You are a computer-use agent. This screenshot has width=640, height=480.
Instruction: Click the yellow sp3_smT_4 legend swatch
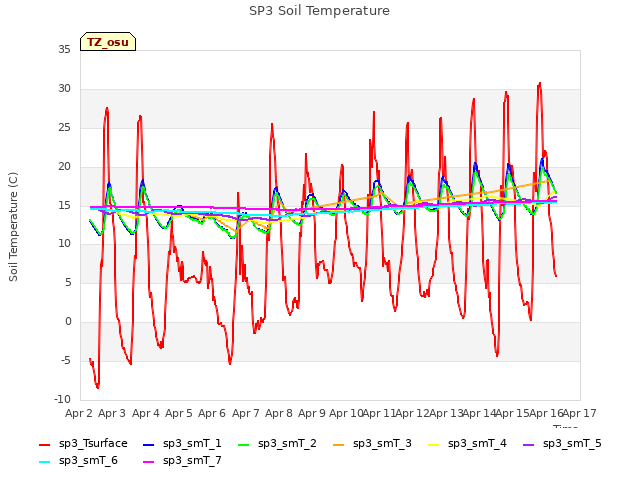pos(433,444)
